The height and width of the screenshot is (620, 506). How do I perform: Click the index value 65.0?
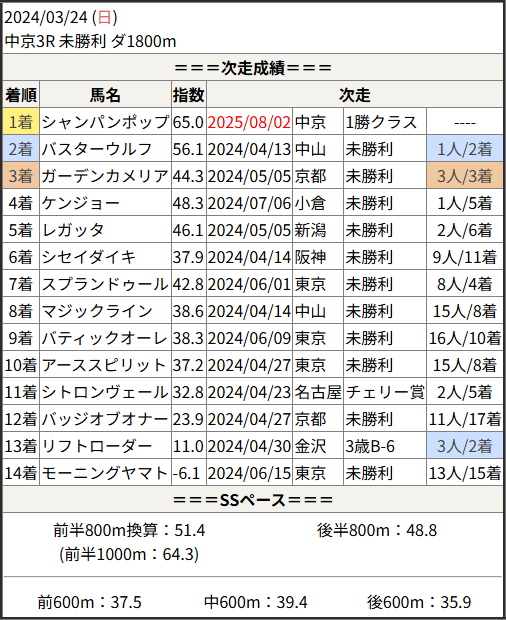click(189, 122)
